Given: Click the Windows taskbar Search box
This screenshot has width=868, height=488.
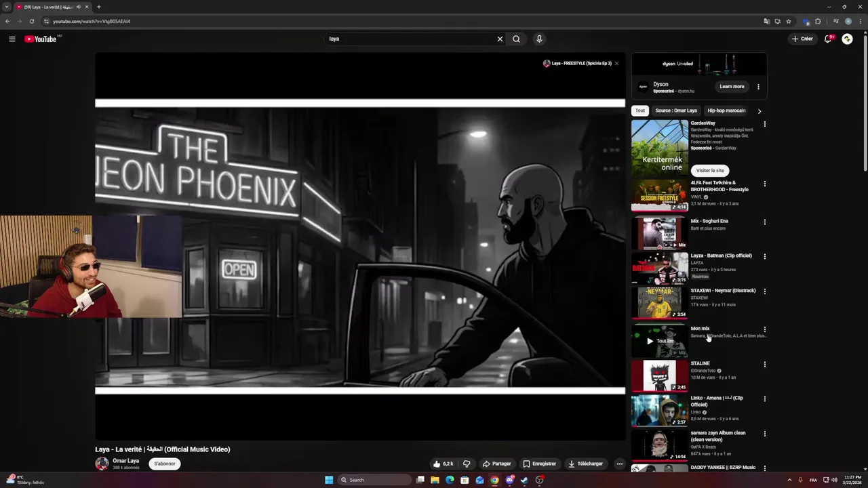Looking at the screenshot, I should 374,480.
